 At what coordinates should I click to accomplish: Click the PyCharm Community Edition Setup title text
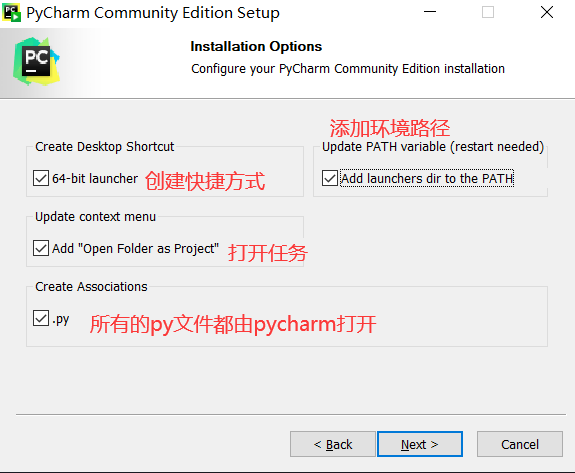pyautogui.click(x=153, y=13)
